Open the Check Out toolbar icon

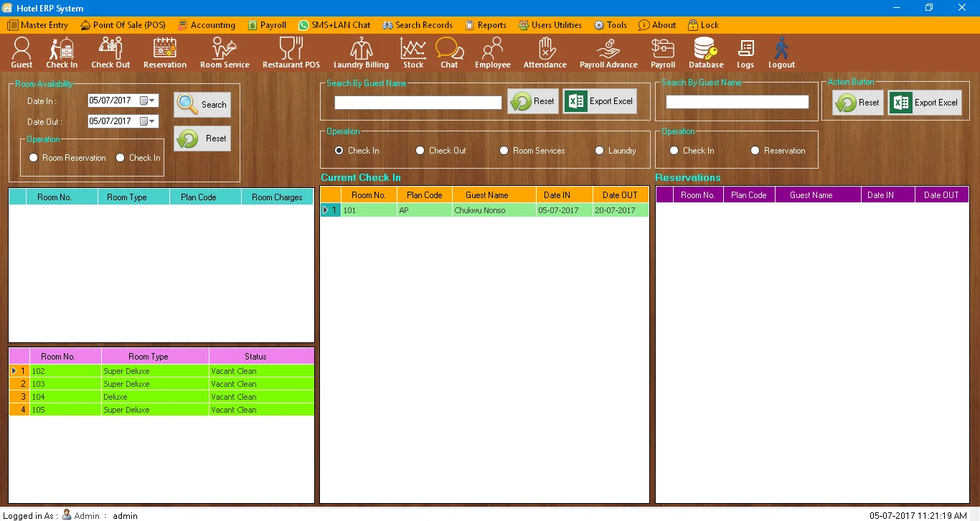tap(110, 53)
